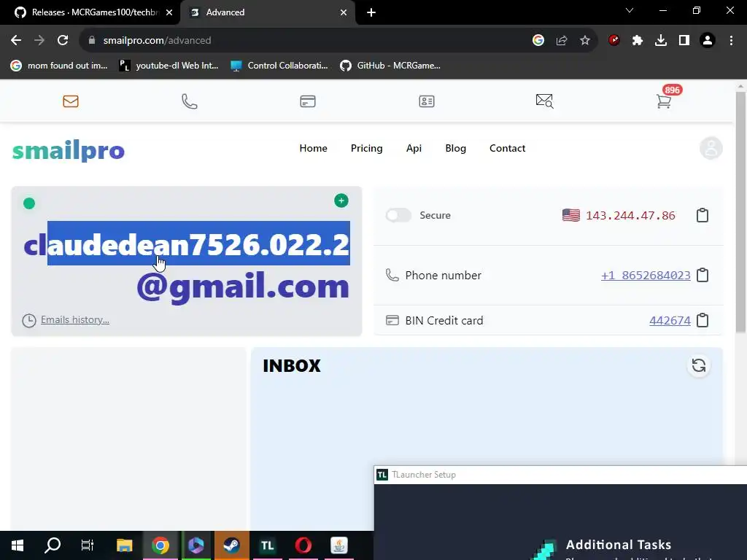Copy the phone number via clipboard icon

(x=703, y=275)
